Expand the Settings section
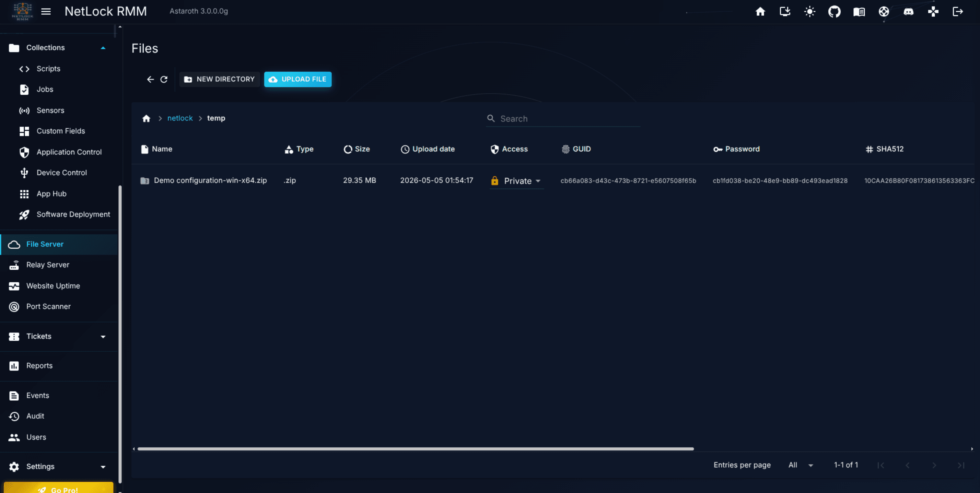The image size is (980, 493). coord(59,466)
